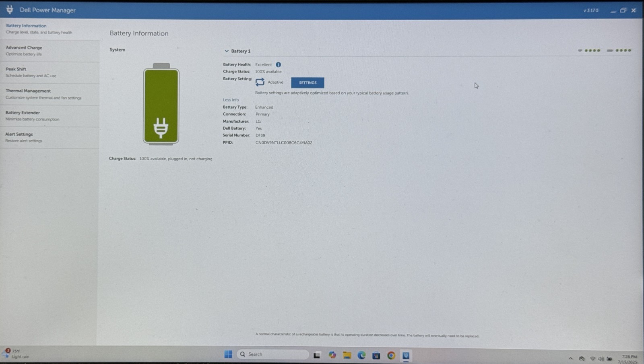Click the Battery Type value Enhanced

click(264, 107)
